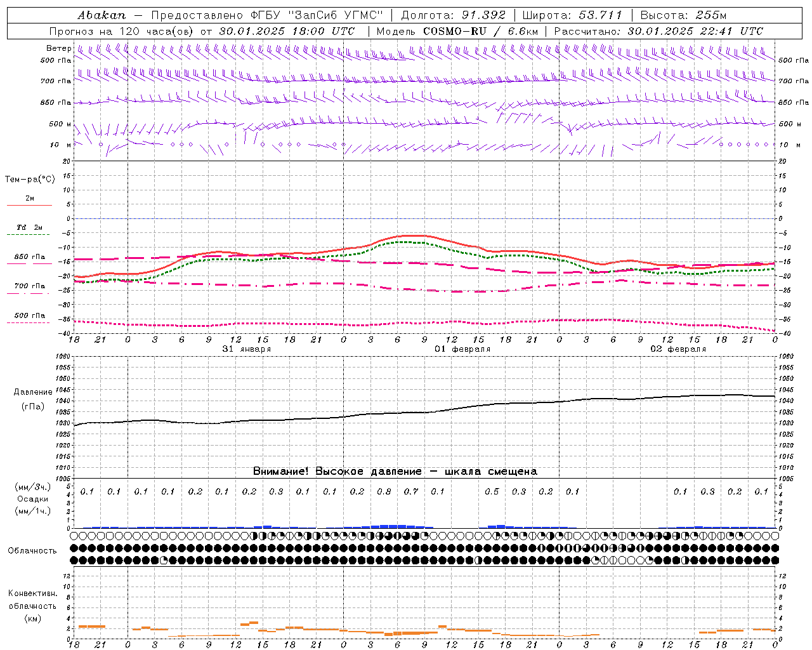The width and height of the screenshot is (812, 650).
Task: Click "850 гПа" in the temperature legend
Action: click(x=30, y=257)
